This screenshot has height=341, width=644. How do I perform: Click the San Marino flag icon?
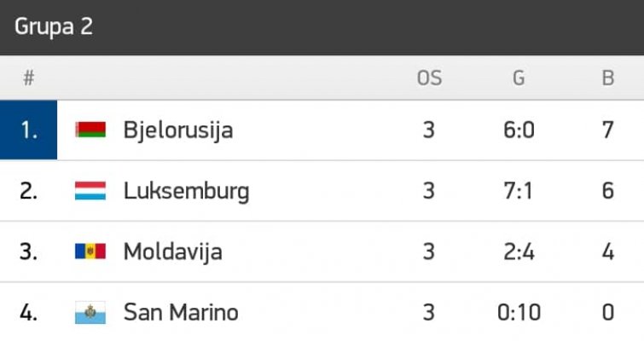90,312
